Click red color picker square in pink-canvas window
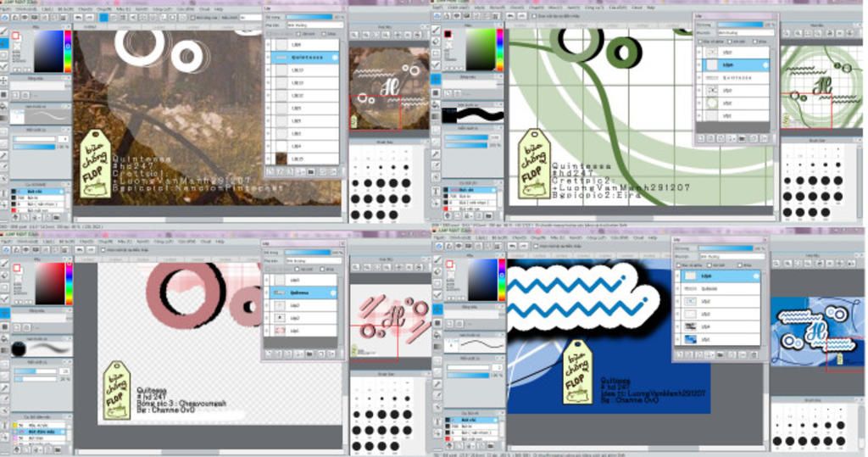Image resolution: width=868 pixels, height=457 pixels. (50, 284)
